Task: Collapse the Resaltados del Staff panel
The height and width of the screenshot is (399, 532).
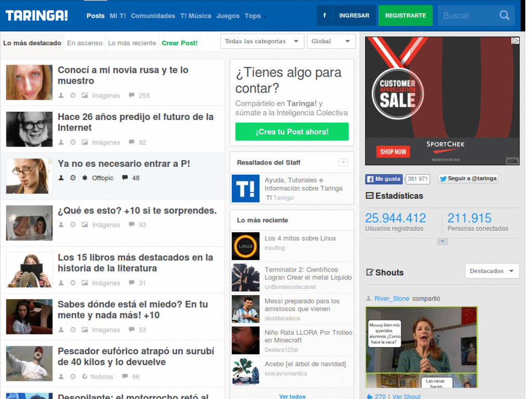Action: pyautogui.click(x=343, y=162)
